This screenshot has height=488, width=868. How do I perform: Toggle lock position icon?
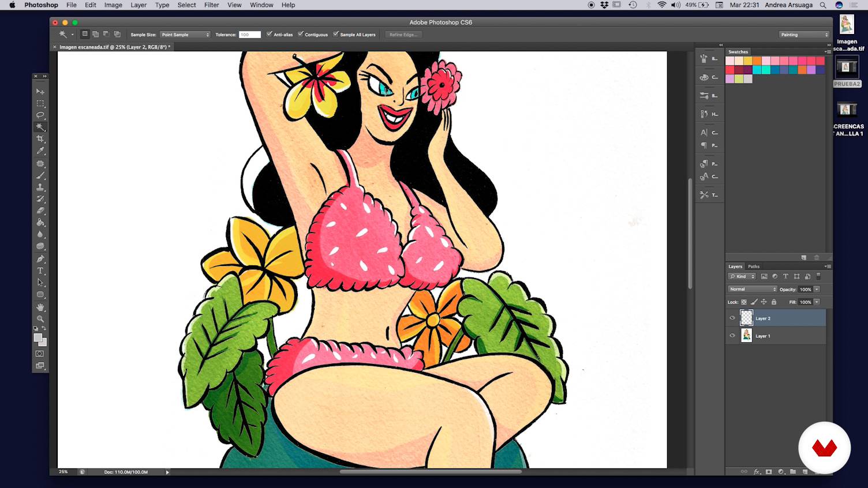764,302
